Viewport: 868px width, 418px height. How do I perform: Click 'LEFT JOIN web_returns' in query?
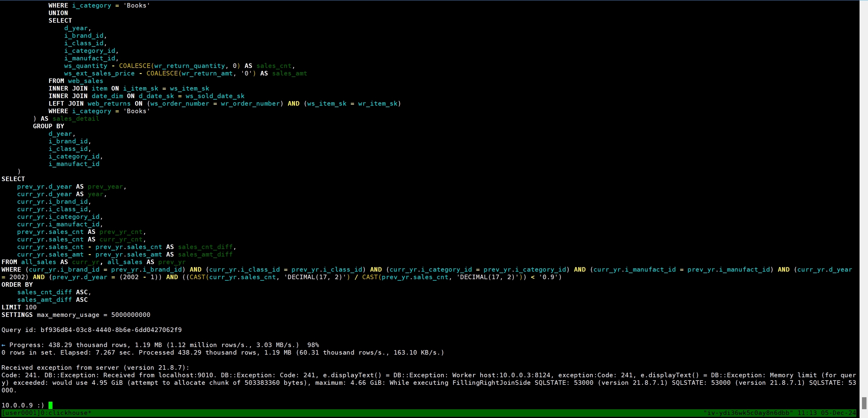(x=89, y=104)
